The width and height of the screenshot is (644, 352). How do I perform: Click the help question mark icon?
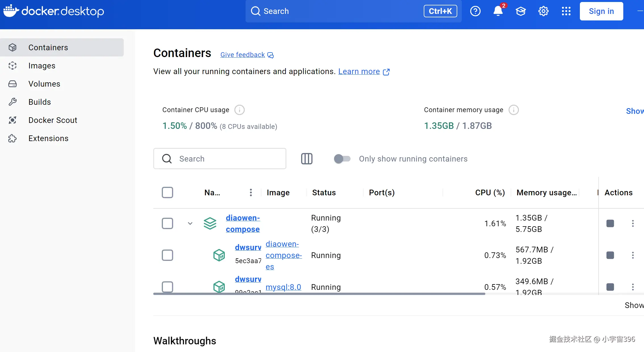475,11
